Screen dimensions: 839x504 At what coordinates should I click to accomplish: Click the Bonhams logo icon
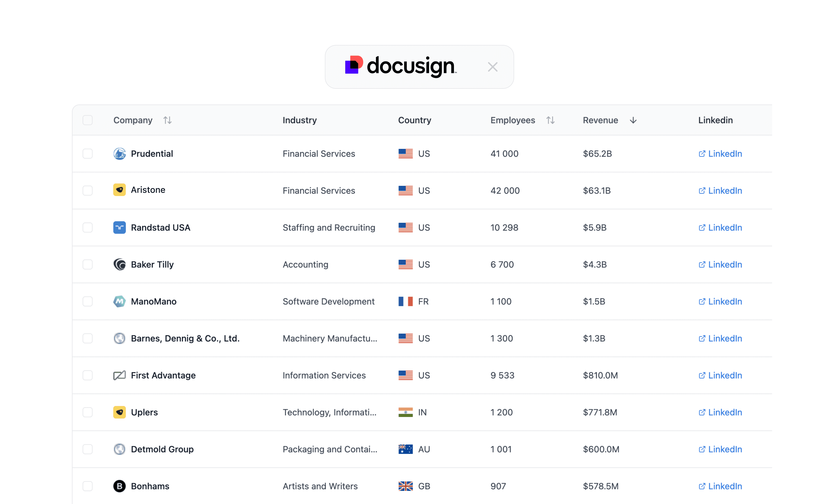click(119, 486)
